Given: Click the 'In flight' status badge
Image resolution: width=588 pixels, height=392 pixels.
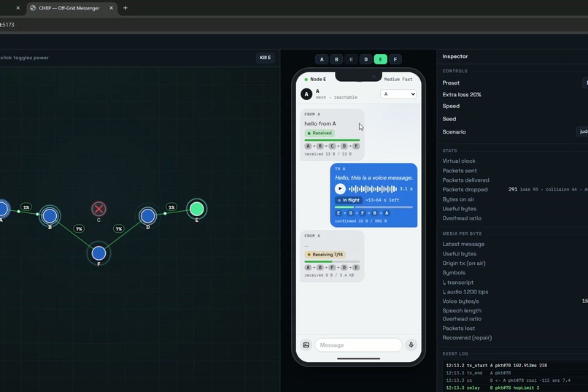Looking at the screenshot, I should coord(349,200).
